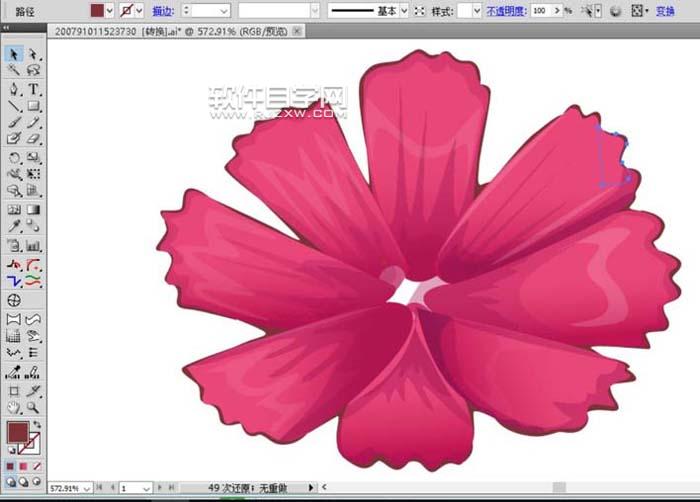Click the large dark red Fill swatch
Viewport: 700px width, 502px height.
[18, 433]
